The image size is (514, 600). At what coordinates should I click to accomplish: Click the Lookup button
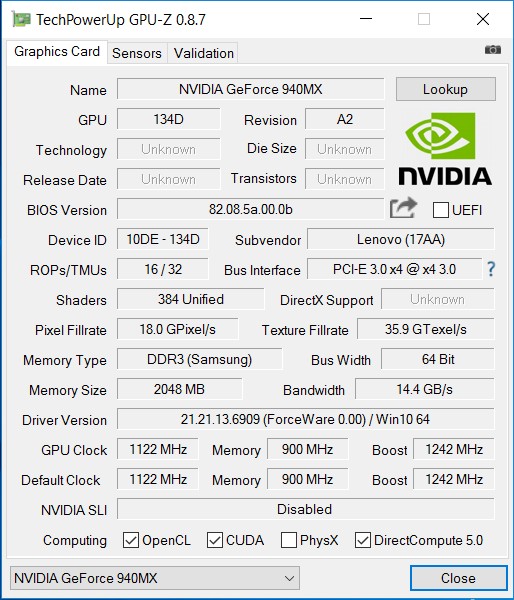(x=445, y=89)
